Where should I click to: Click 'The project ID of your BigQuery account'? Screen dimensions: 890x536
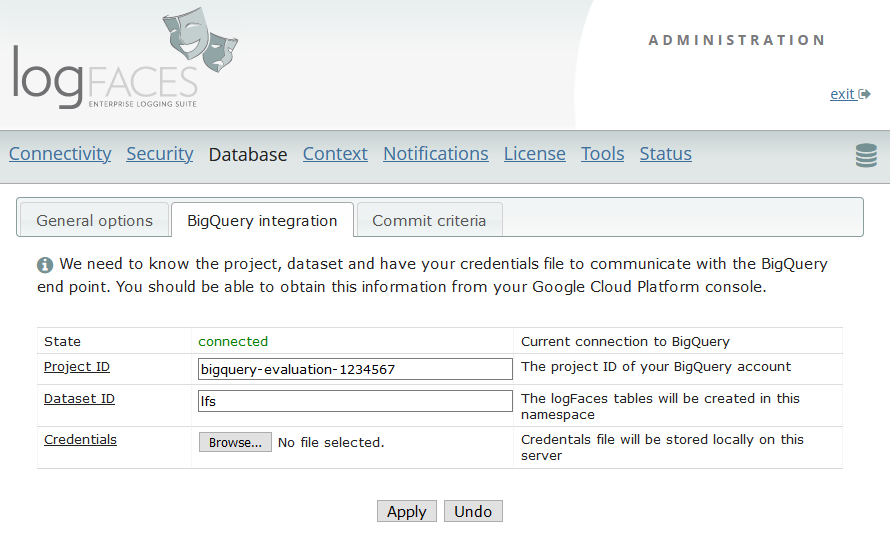point(656,367)
